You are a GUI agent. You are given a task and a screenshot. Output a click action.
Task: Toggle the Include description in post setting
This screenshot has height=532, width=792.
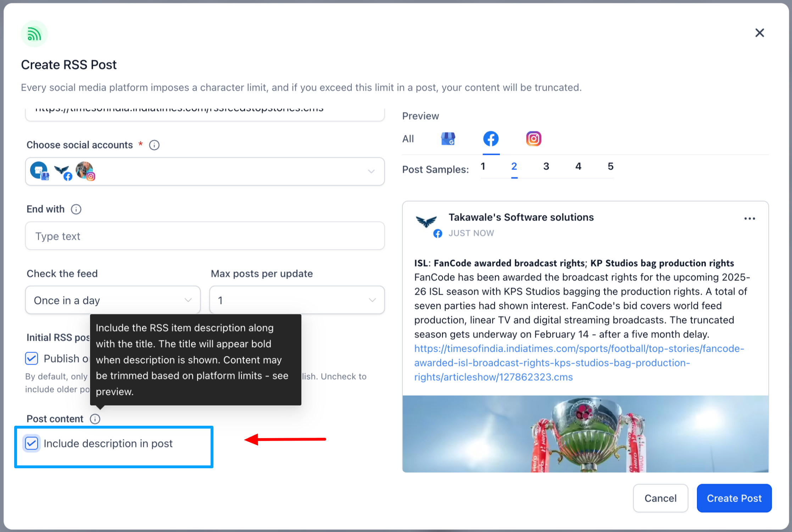coord(31,443)
